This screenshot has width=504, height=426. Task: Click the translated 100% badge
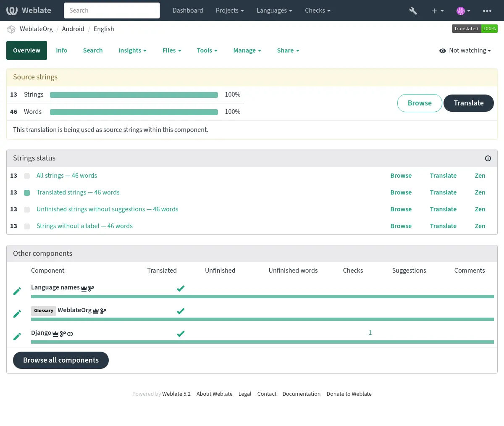(475, 29)
